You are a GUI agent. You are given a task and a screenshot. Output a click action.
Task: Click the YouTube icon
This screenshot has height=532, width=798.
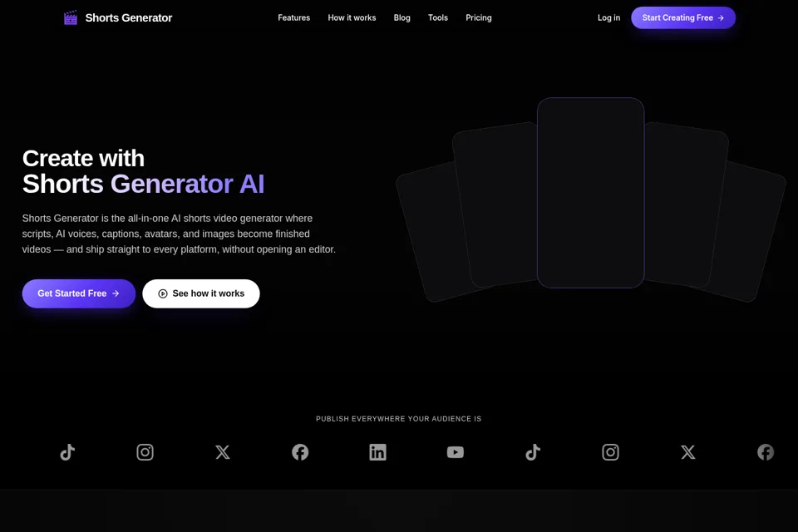click(x=456, y=452)
